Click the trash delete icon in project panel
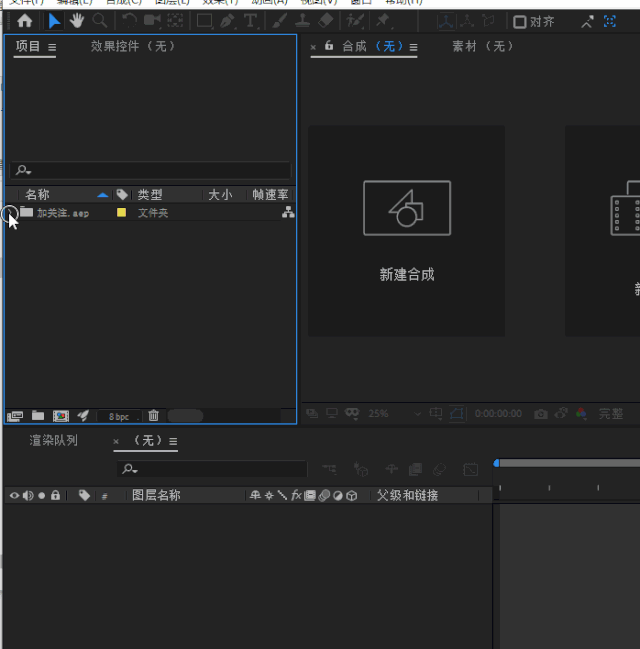The width and height of the screenshot is (640, 649). click(154, 415)
